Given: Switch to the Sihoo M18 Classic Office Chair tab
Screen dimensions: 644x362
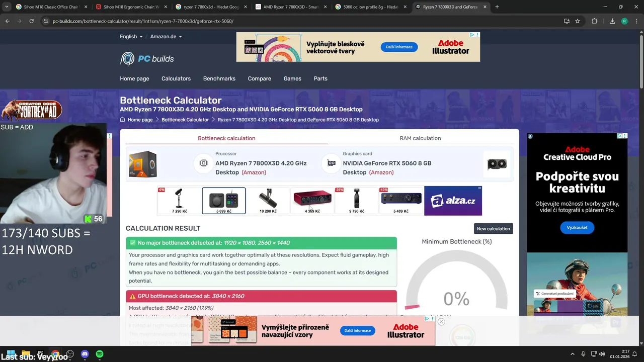Looking at the screenshot, I should pyautogui.click(x=48, y=7).
